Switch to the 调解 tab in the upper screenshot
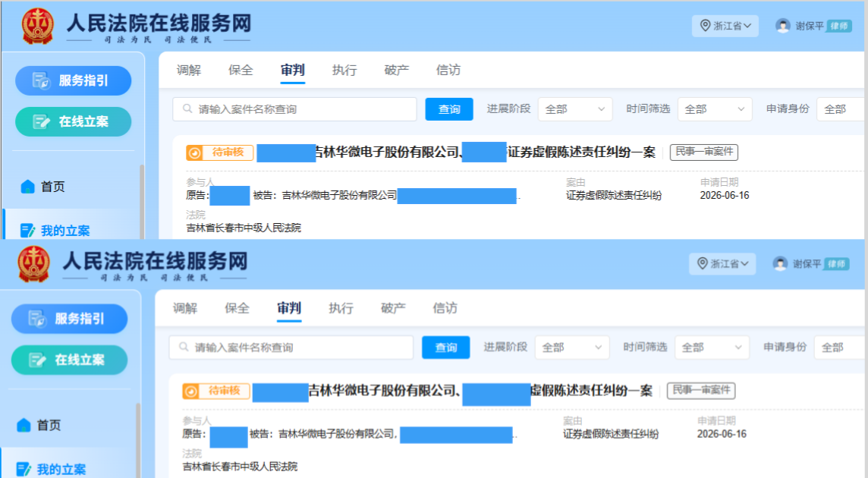 coord(189,70)
